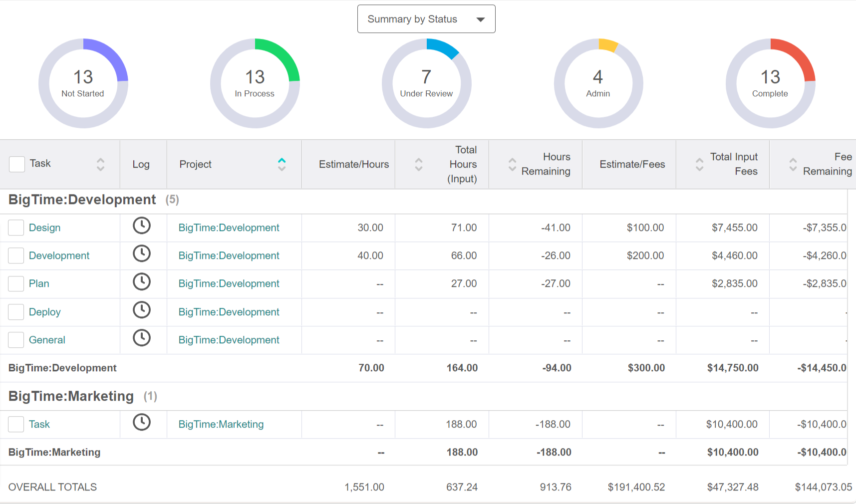Select the In Process status donut

[x=255, y=83]
